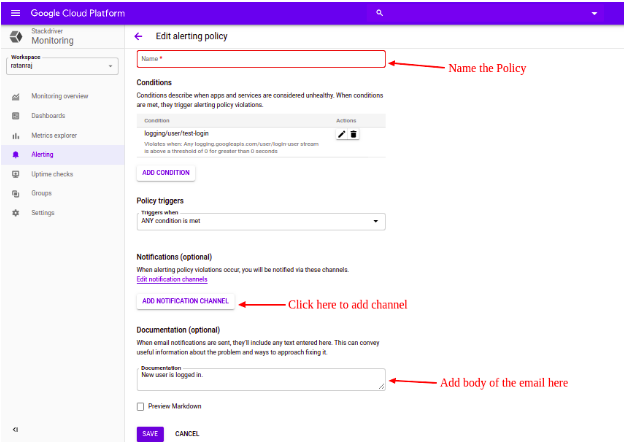Focus the policy Name input field
The height and width of the screenshot is (447, 624).
click(x=261, y=59)
